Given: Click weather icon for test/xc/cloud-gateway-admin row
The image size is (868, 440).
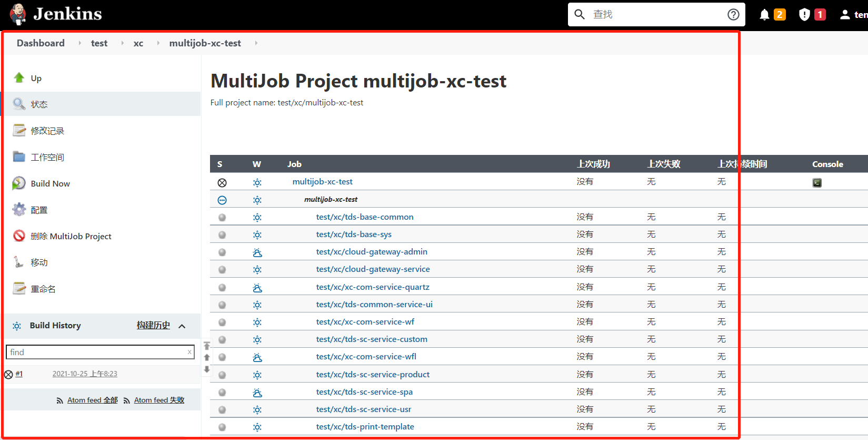Looking at the screenshot, I should pos(257,252).
